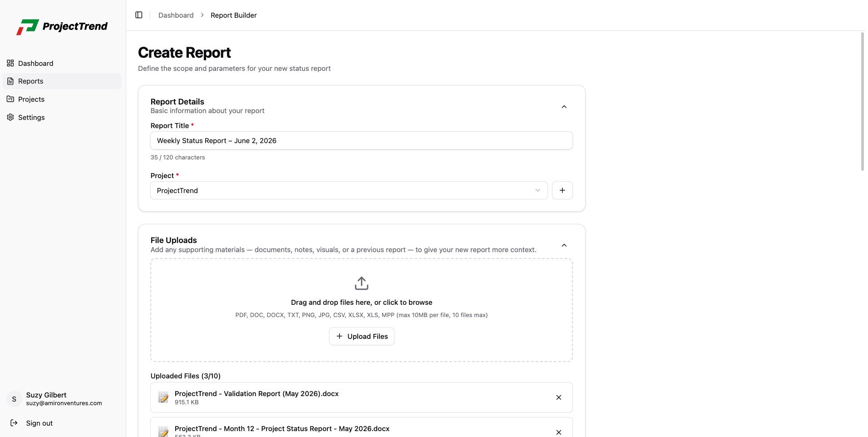Click the Validation Report document icon
Image resolution: width=868 pixels, height=437 pixels.
pyautogui.click(x=163, y=397)
